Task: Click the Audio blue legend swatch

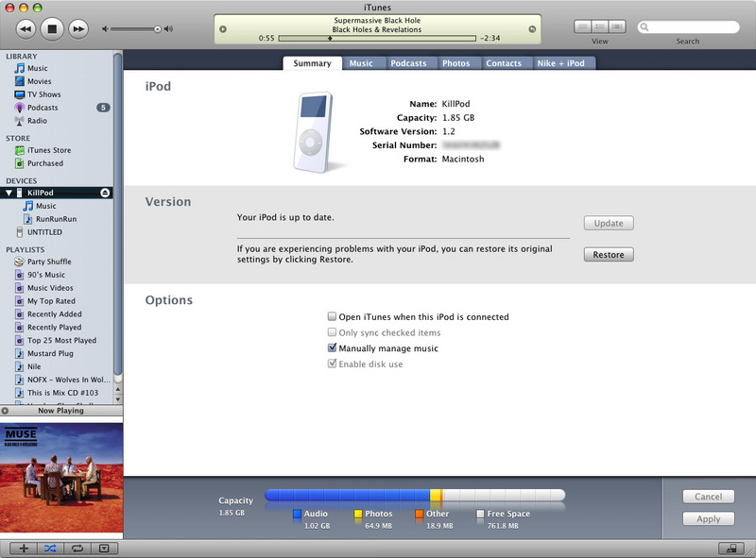Action: [297, 514]
